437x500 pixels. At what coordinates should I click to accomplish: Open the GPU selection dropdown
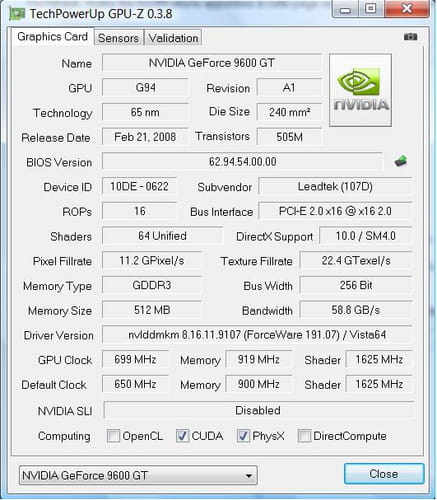[138, 475]
